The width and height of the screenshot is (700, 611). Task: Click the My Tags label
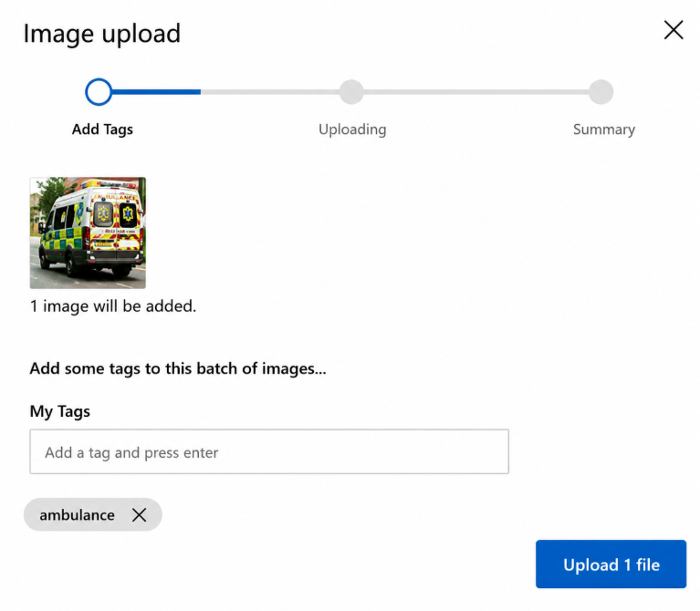[60, 411]
